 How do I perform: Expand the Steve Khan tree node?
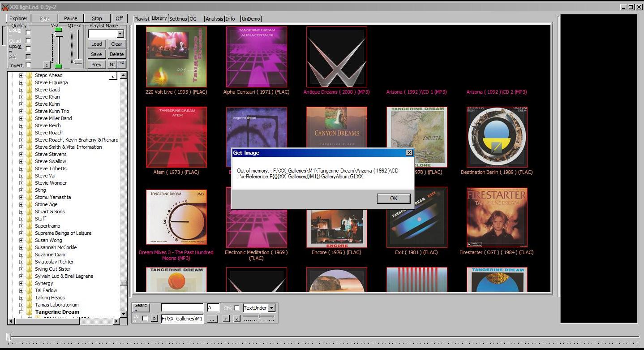point(21,97)
